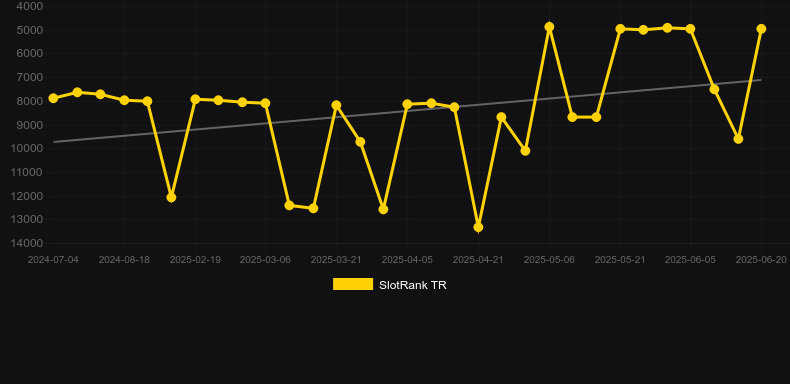Click the 9000 y-axis label

pos(30,125)
